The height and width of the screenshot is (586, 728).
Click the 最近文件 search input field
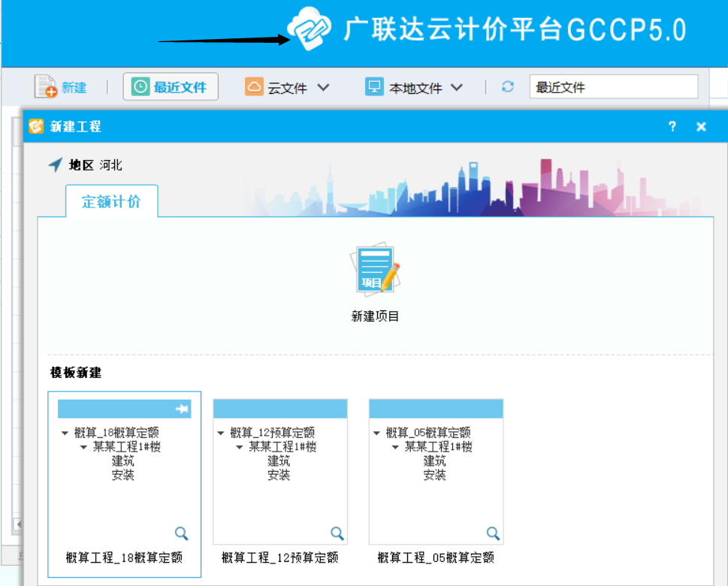tap(614, 87)
